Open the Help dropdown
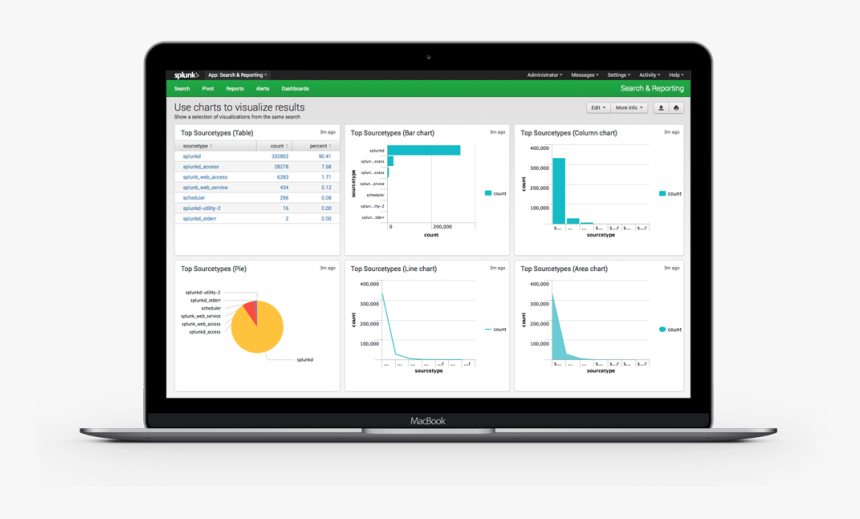860x519 pixels. coord(676,75)
